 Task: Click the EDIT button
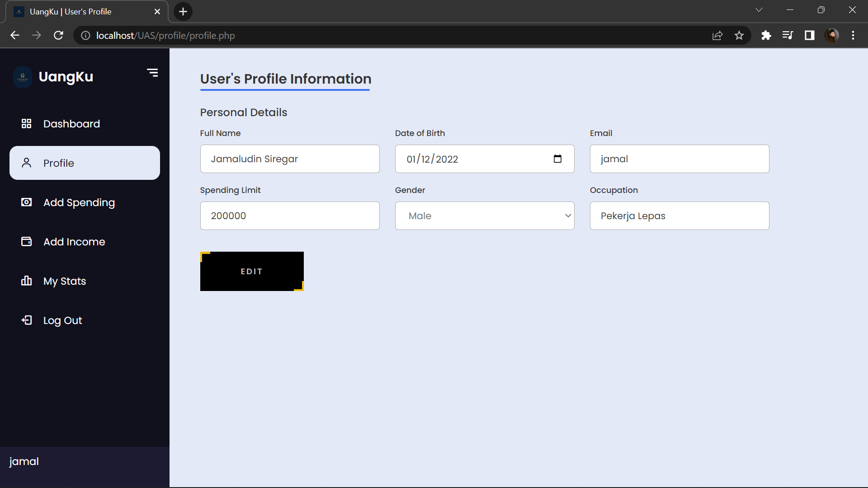(251, 271)
